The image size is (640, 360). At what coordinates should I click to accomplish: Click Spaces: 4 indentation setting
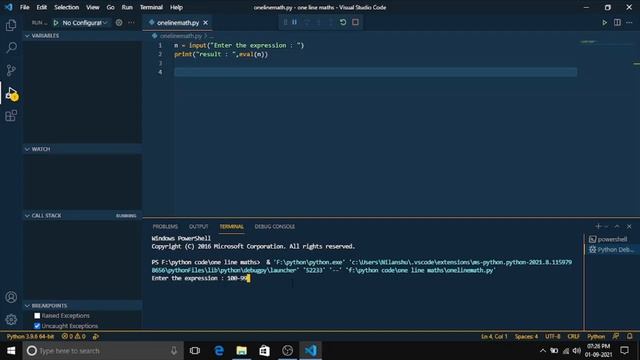point(526,336)
